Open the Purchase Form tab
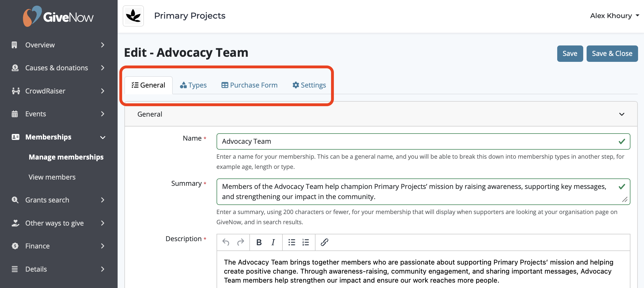644x288 pixels. coord(249,85)
